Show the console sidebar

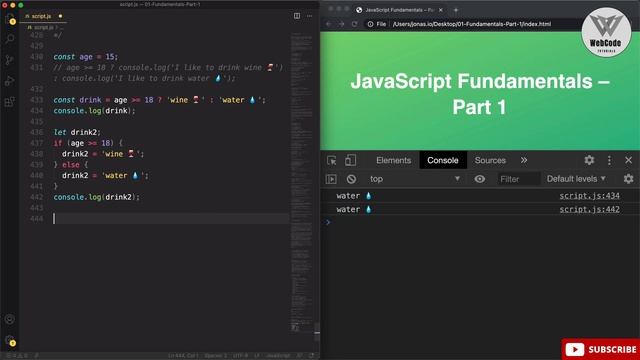(x=331, y=179)
